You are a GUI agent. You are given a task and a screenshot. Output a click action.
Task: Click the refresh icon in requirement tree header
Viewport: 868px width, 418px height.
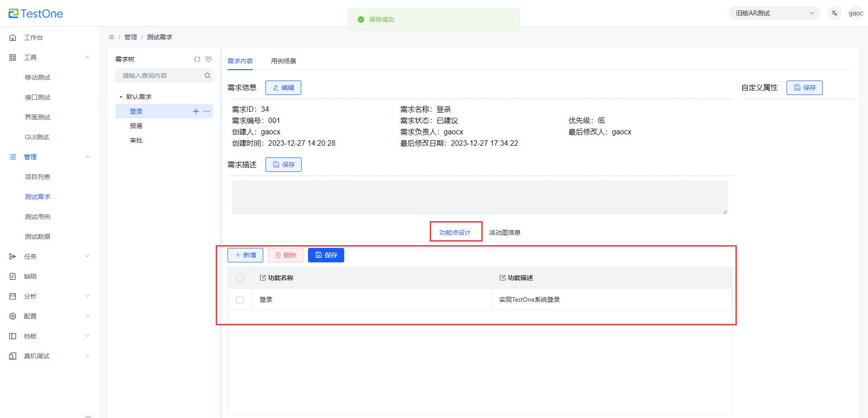[197, 59]
